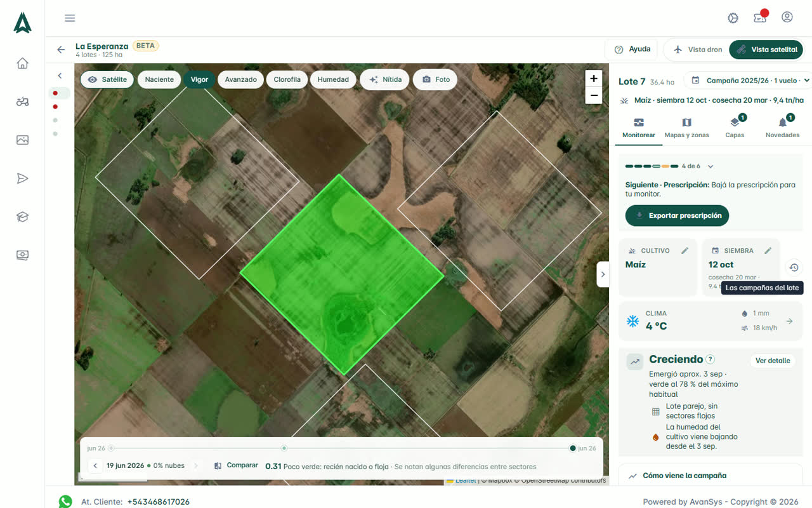Click the WhatsApp customer support icon

tap(65, 502)
